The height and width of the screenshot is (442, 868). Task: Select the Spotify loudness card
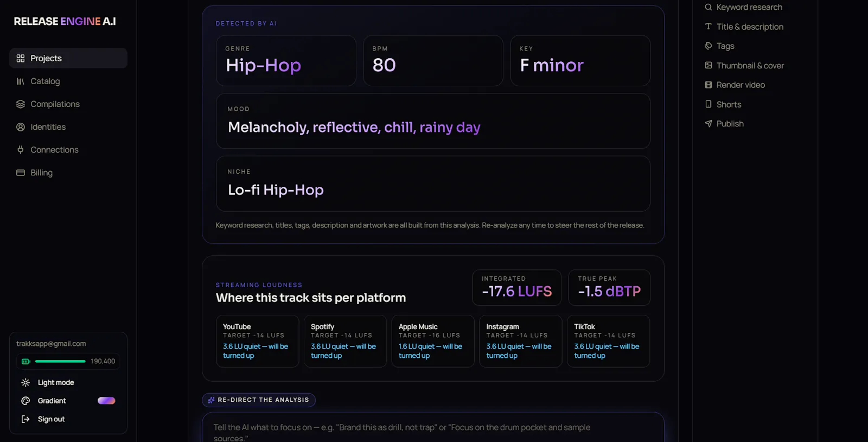coord(345,341)
